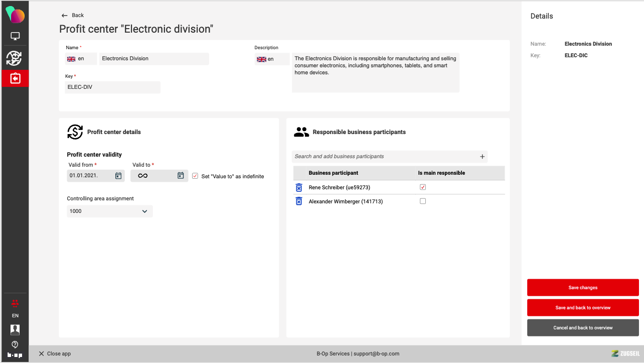Click the monitor icon in the left sidebar
This screenshot has height=363, width=644.
click(15, 37)
